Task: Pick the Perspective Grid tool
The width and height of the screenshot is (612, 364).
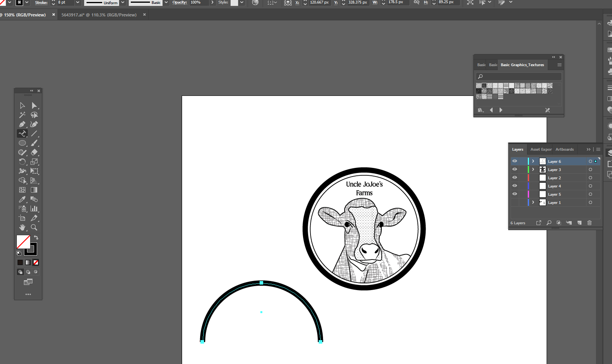Action: pyautogui.click(x=34, y=180)
